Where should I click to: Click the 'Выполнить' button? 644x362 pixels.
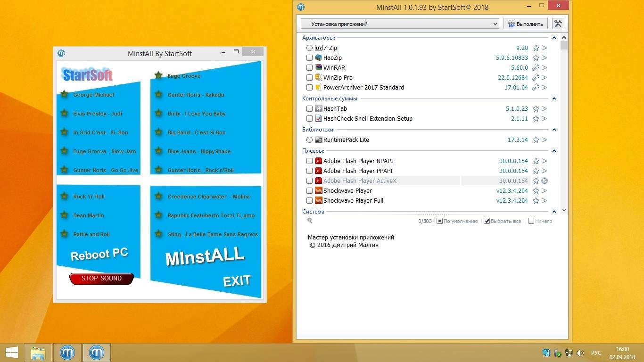pos(526,24)
